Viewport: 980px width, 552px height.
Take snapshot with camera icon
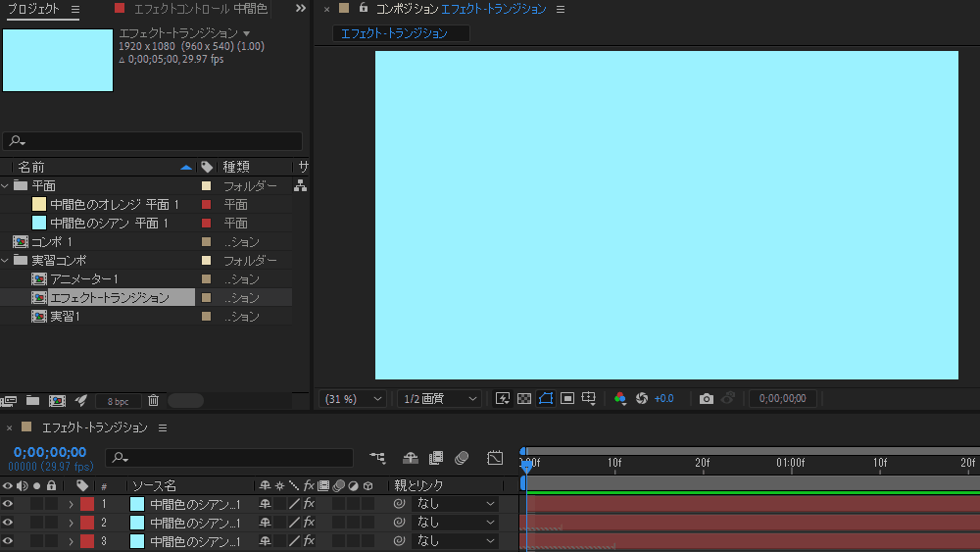pos(707,398)
